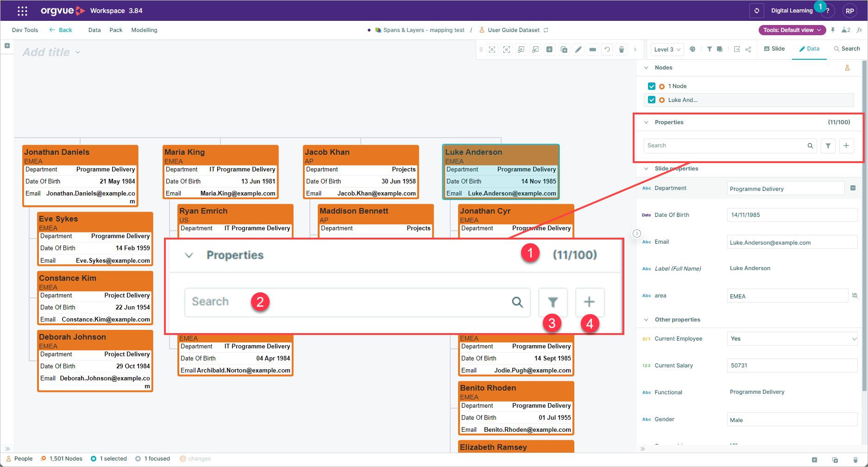Click the undo arrow icon

607,50
